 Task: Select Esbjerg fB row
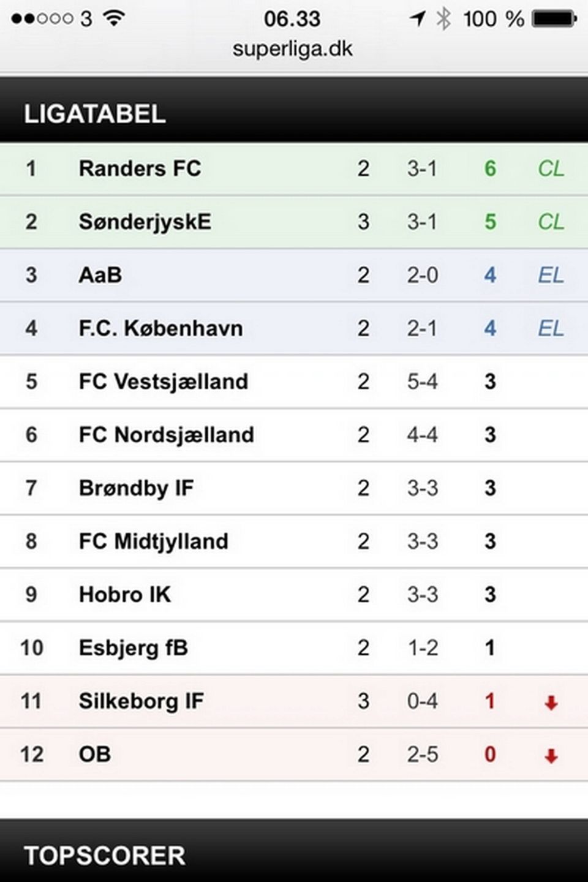tap(294, 649)
